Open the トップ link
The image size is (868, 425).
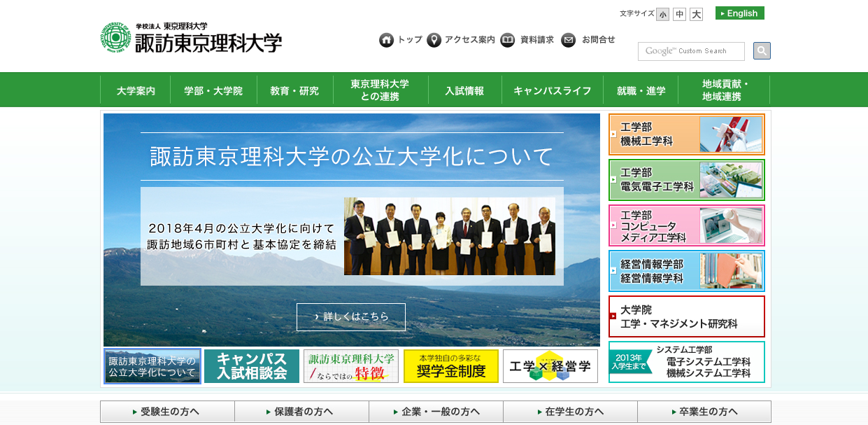click(x=410, y=40)
